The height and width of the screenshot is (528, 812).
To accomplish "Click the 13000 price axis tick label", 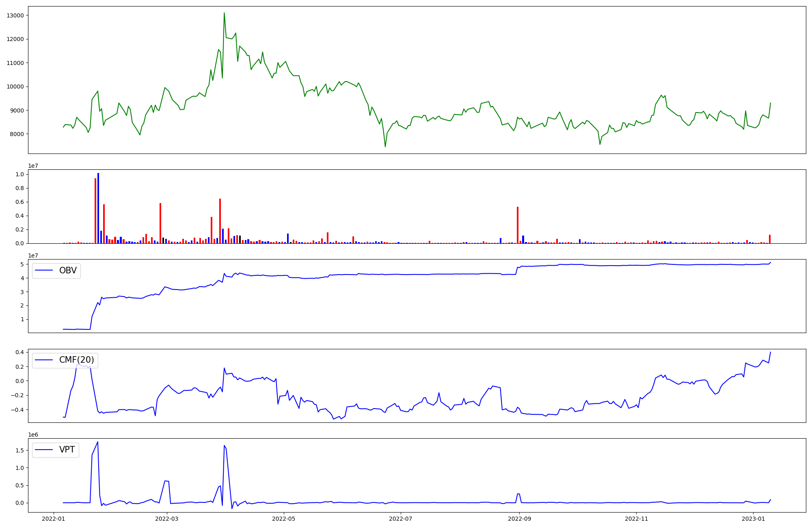I will pyautogui.click(x=15, y=15).
